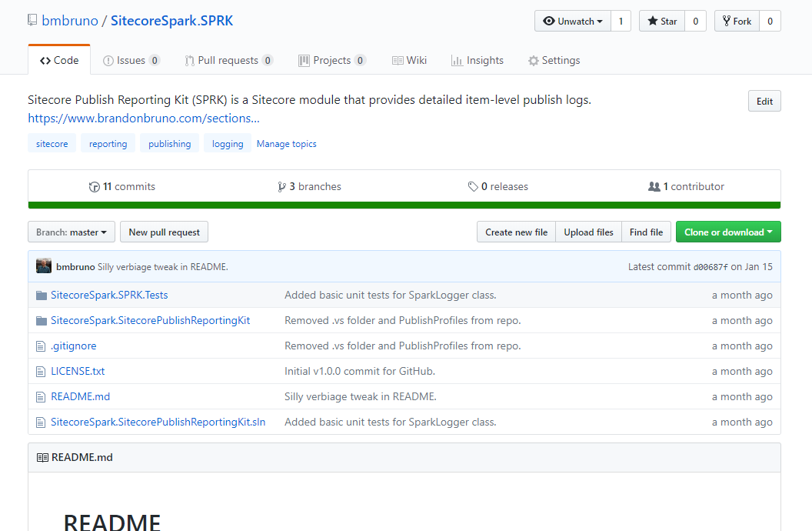View the 3 branches

[309, 186]
